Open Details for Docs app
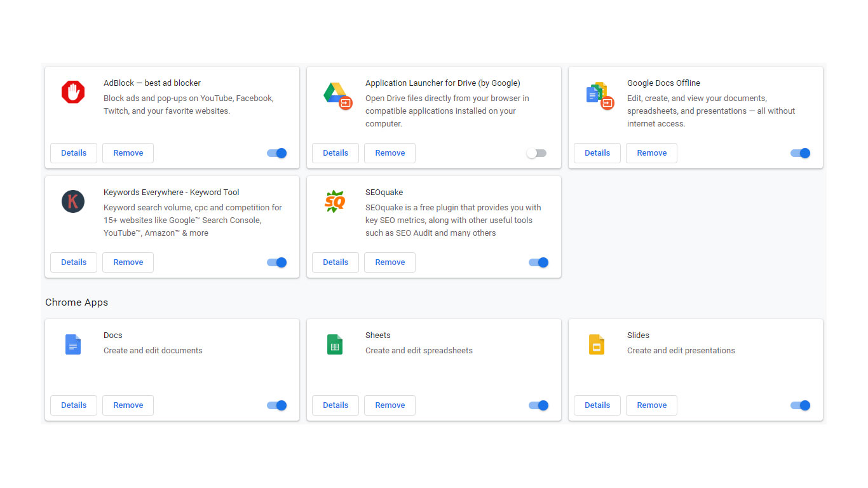The width and height of the screenshot is (868, 488). click(74, 405)
